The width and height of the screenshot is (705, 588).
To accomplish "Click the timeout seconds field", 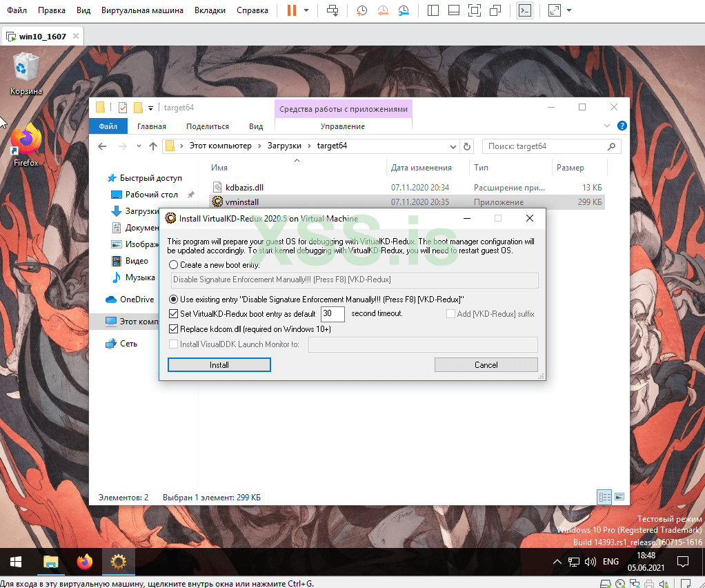I will click(x=332, y=314).
